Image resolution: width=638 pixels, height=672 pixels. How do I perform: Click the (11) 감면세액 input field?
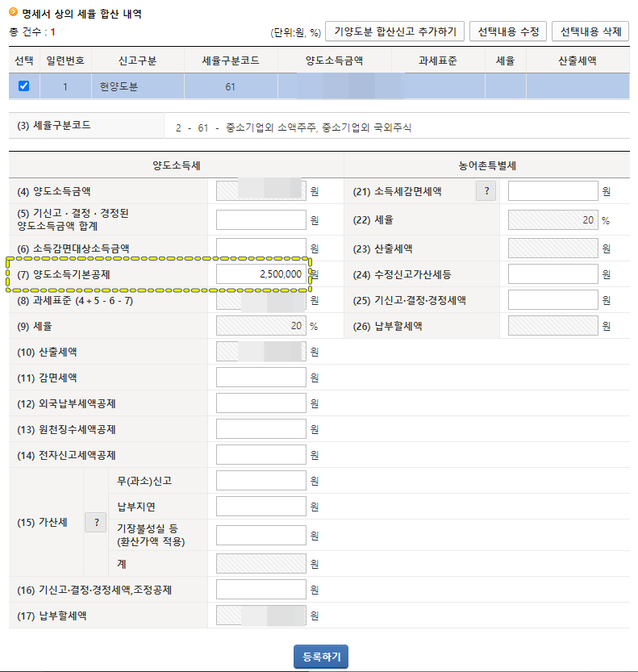coord(261,378)
